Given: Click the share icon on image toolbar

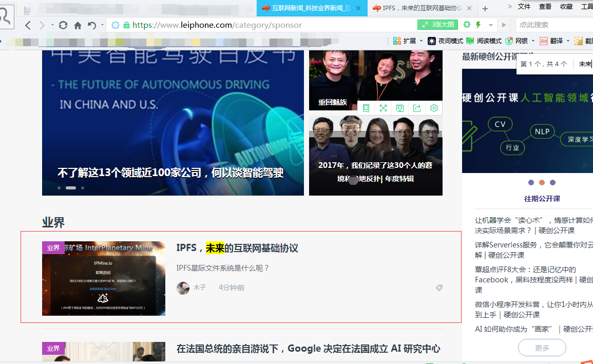Looking at the screenshot, I should 417,108.
